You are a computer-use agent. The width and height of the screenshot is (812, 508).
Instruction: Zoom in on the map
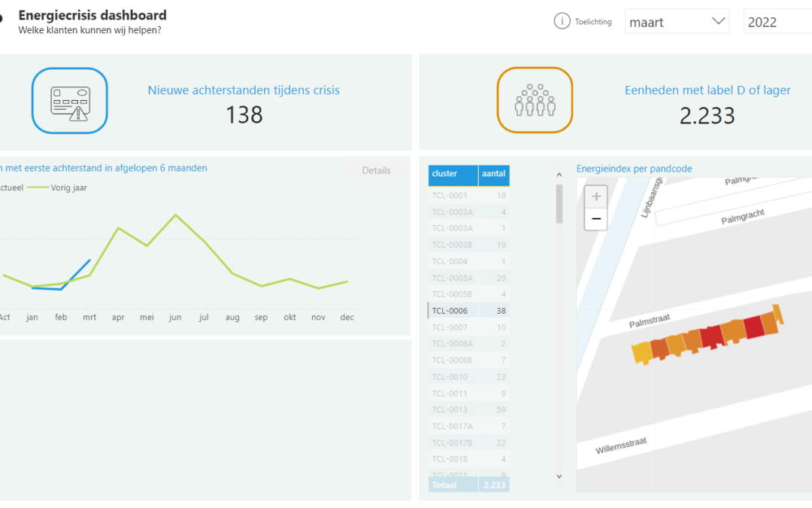click(x=596, y=197)
